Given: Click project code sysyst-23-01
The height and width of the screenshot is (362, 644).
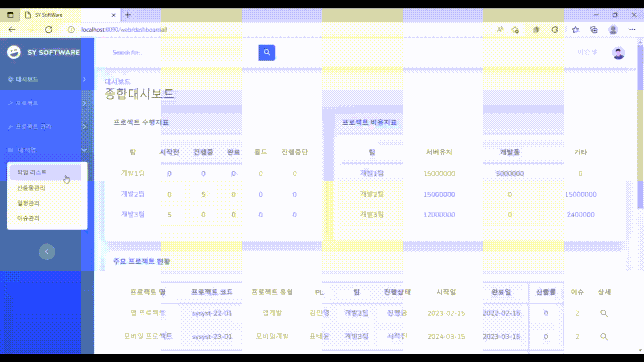Looking at the screenshot, I should pyautogui.click(x=212, y=337).
